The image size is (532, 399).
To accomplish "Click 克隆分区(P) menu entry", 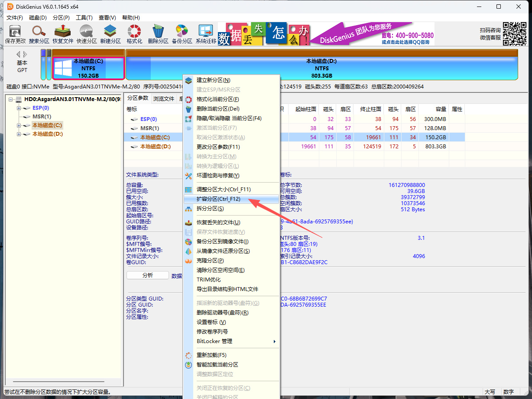I will [231, 261].
